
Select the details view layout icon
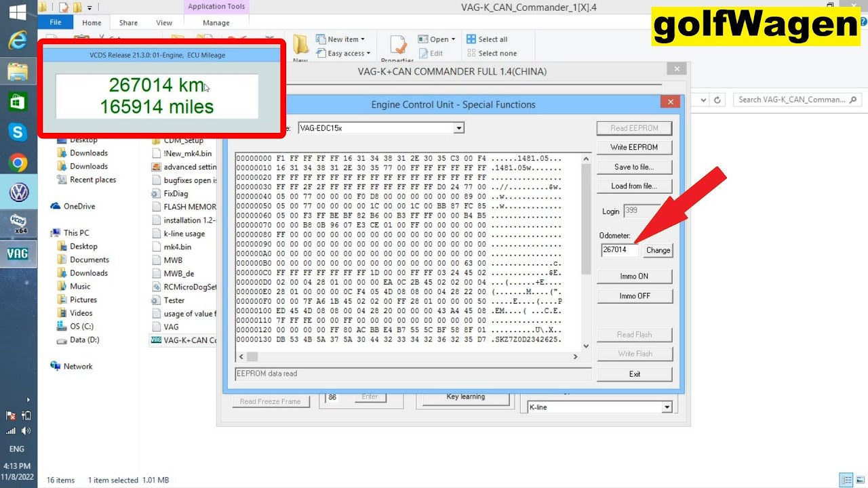[x=845, y=480]
